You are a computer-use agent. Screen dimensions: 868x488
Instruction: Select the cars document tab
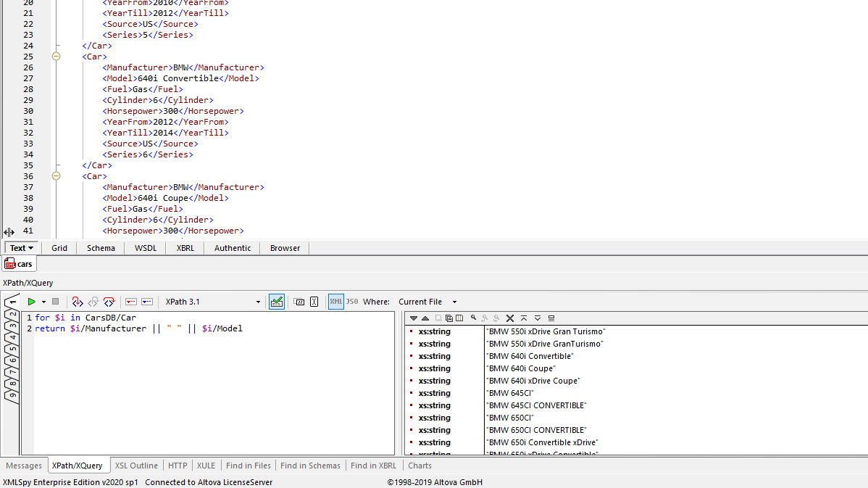(19, 263)
